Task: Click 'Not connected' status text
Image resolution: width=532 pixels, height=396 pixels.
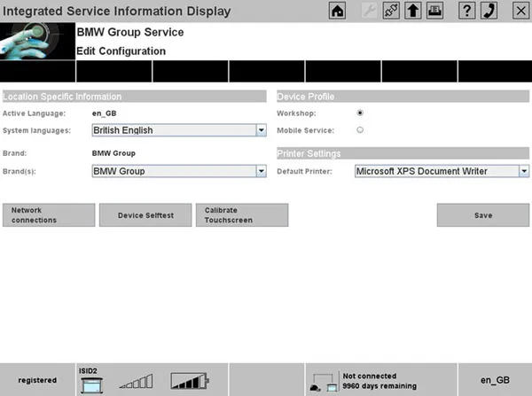Action: pos(370,376)
